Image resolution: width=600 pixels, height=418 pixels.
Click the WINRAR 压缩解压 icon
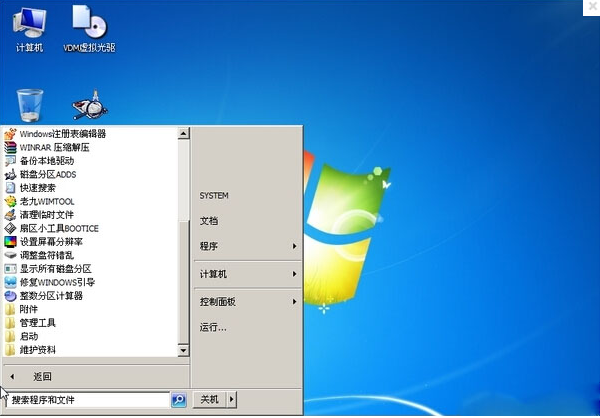click(10, 147)
